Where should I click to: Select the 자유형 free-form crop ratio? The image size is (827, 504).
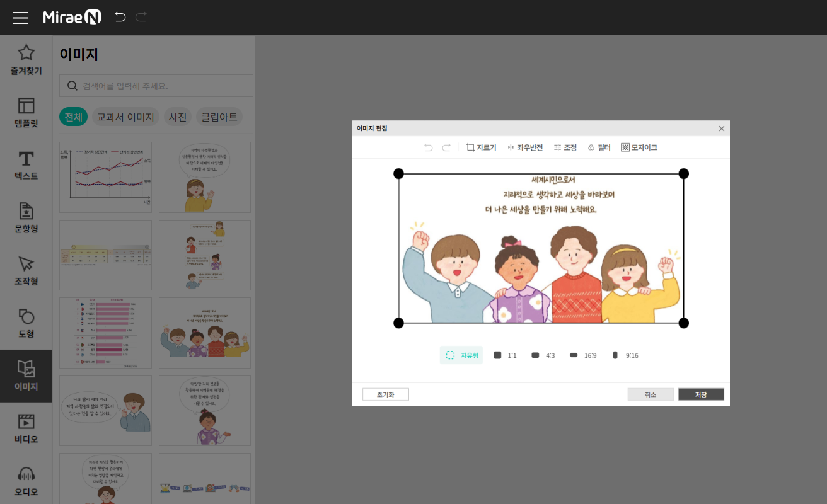click(461, 355)
